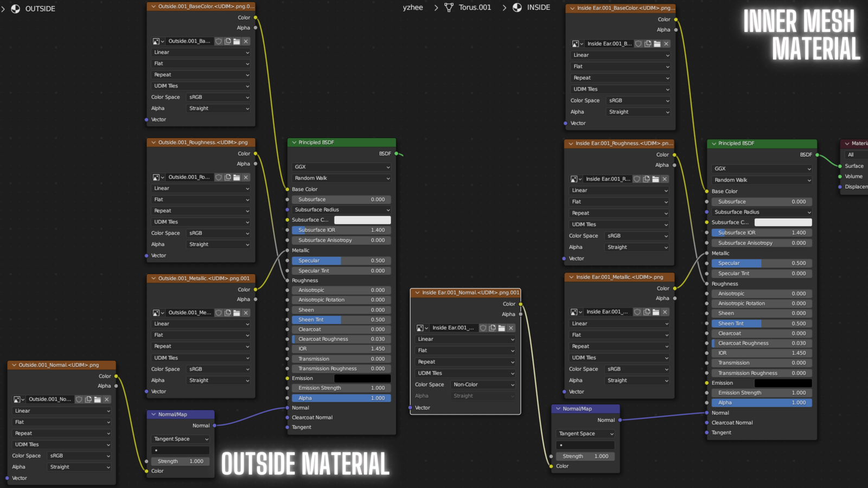Unlink image with X on Inside Ear.001_BaseColor node
Viewport: 868px width, 488px height.
(x=666, y=44)
